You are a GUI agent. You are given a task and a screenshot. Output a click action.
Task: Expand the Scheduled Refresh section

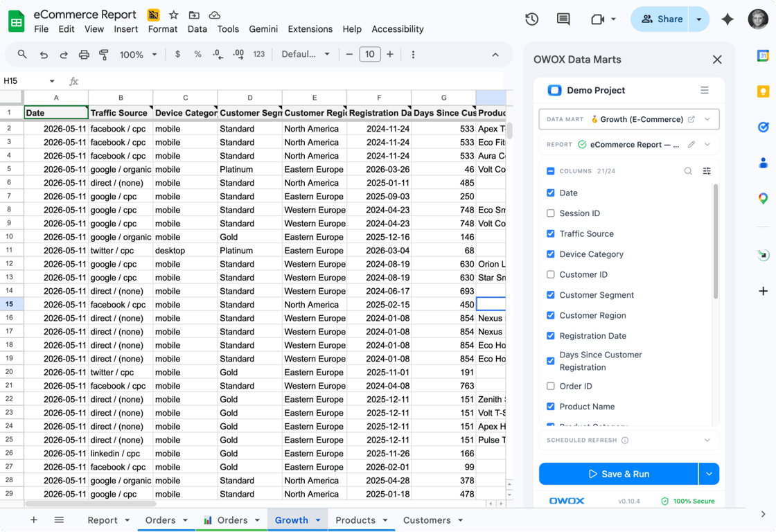(x=707, y=441)
